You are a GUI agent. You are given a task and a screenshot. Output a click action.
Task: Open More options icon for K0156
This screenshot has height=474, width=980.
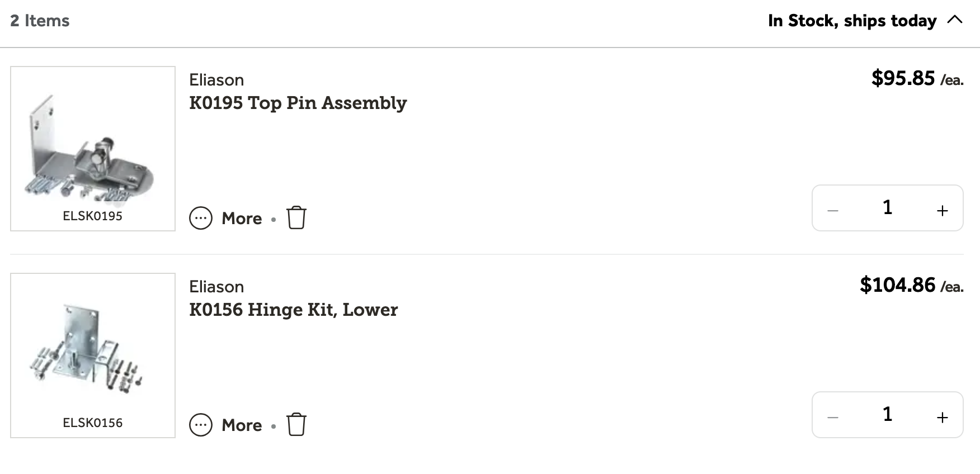coord(201,425)
